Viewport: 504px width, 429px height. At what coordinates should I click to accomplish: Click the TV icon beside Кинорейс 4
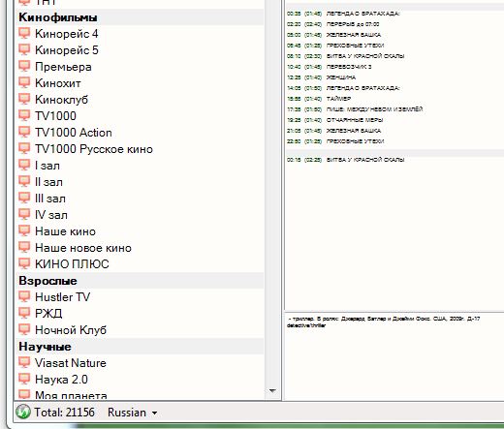[x=24, y=33]
